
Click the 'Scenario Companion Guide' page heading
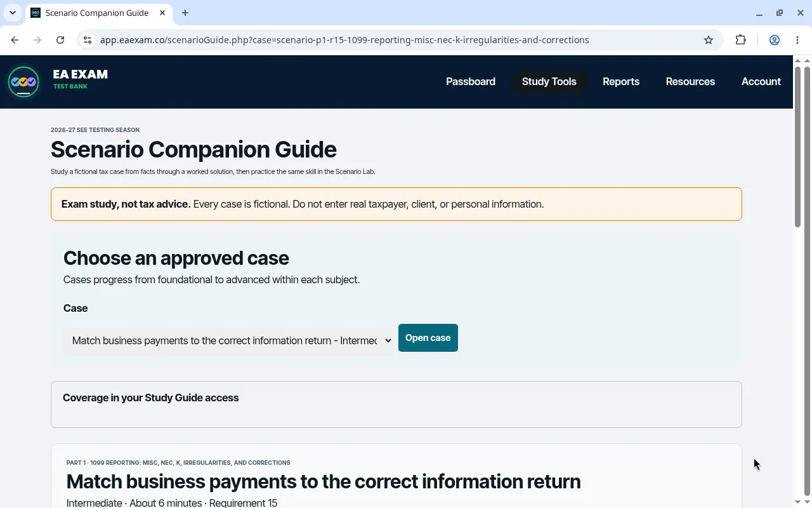pyautogui.click(x=193, y=149)
